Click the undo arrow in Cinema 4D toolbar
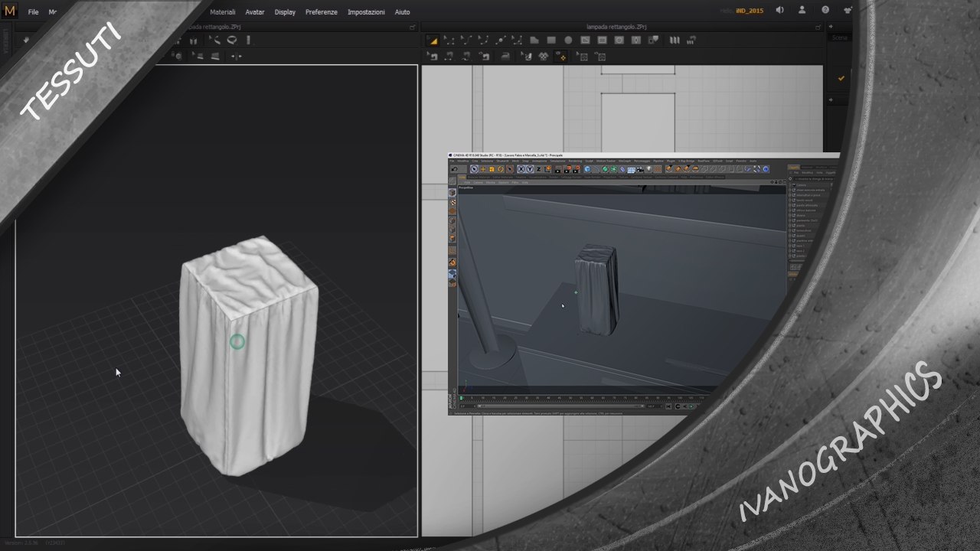The image size is (980, 551). 454,169
